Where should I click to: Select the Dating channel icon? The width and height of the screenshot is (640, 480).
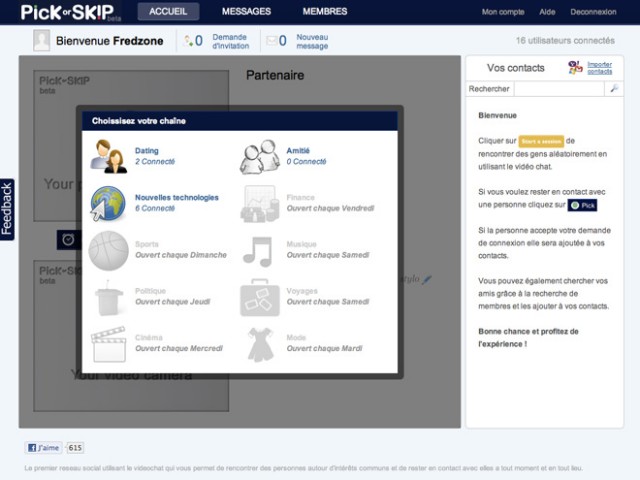pos(108,156)
